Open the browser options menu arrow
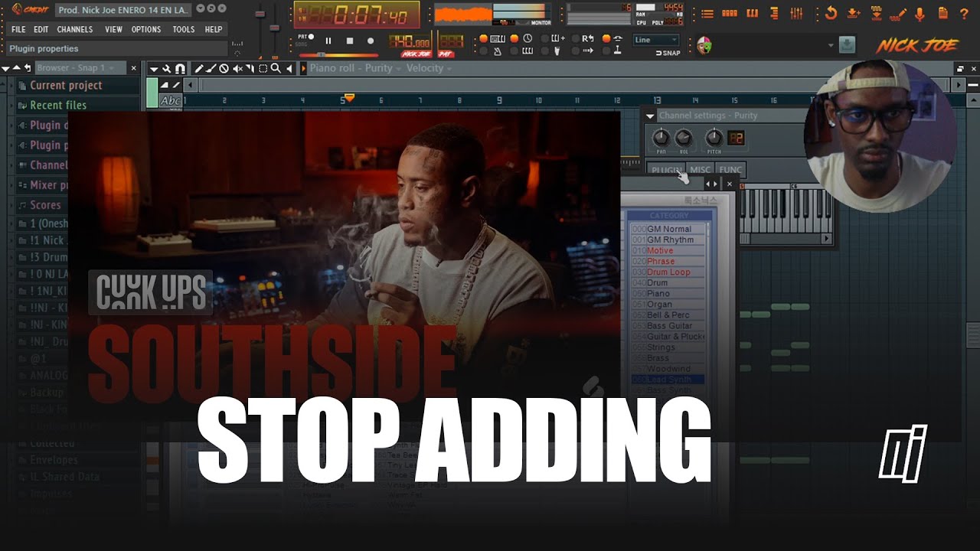This screenshot has height=551, width=980. coord(6,68)
